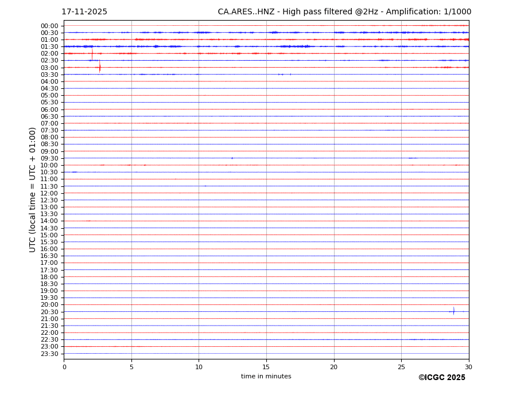Click the red spike on the 02:00 trace
The image size is (532, 399).
tap(92, 53)
